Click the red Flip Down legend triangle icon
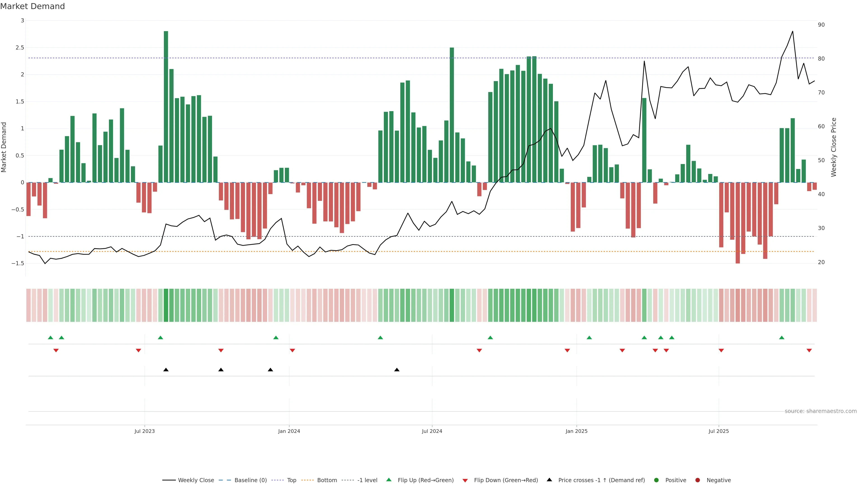The image size is (868, 488). click(x=465, y=481)
